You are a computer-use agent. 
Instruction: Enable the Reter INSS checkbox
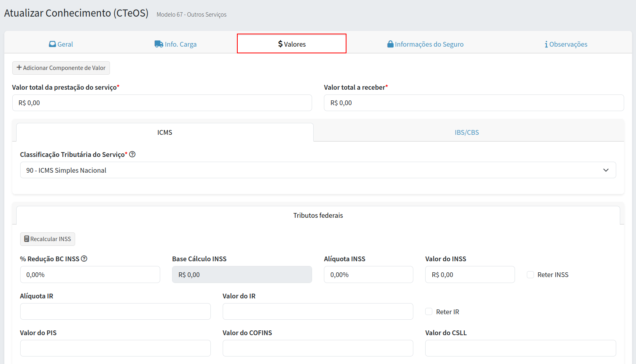pos(530,275)
